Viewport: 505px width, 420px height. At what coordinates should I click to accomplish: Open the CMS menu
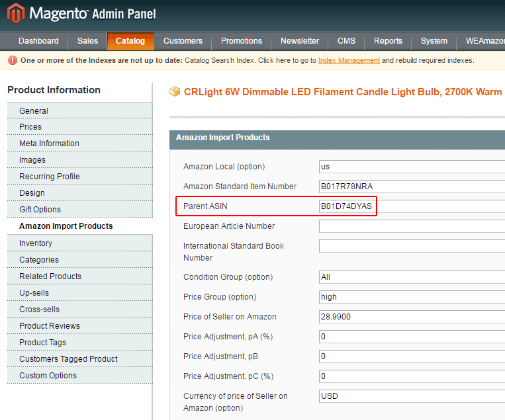pos(346,41)
